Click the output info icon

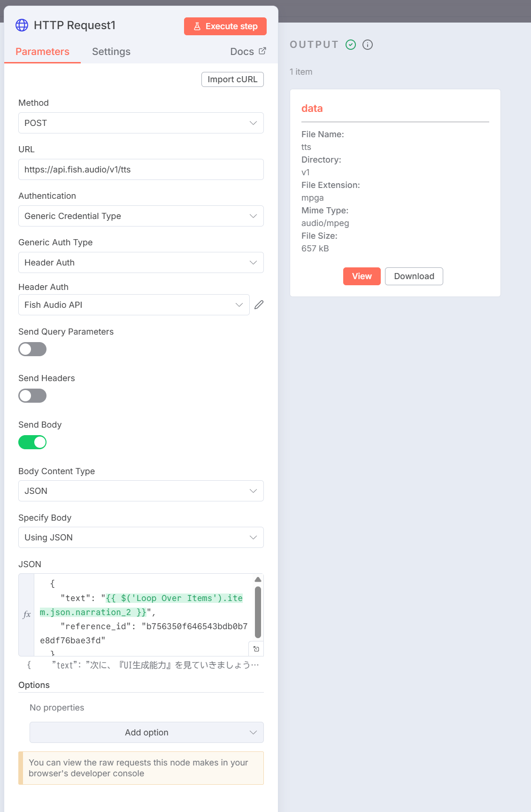(368, 45)
